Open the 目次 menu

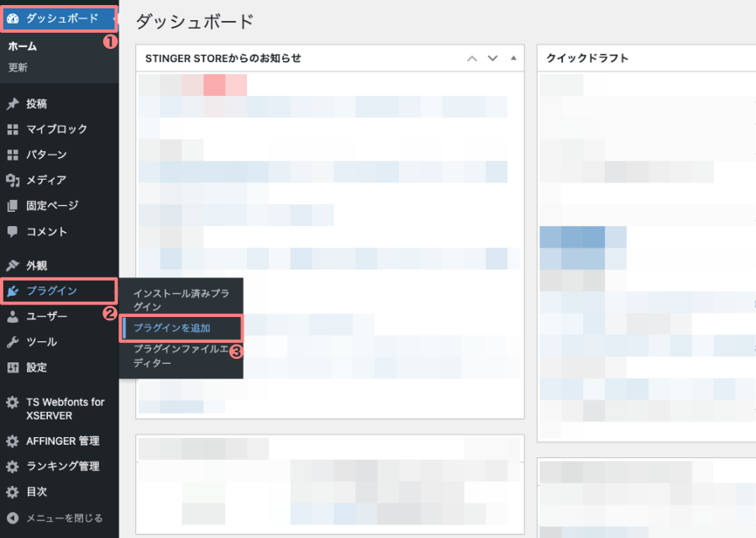[x=59, y=492]
